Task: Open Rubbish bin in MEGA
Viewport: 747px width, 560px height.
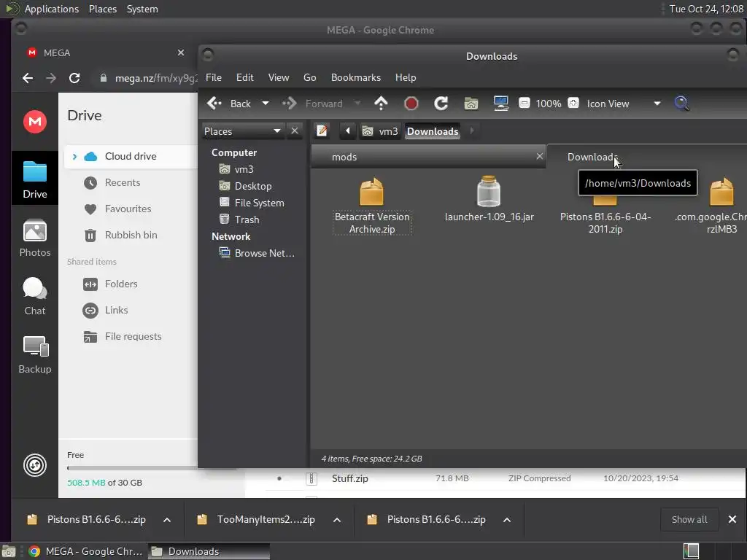Action: tap(120, 235)
